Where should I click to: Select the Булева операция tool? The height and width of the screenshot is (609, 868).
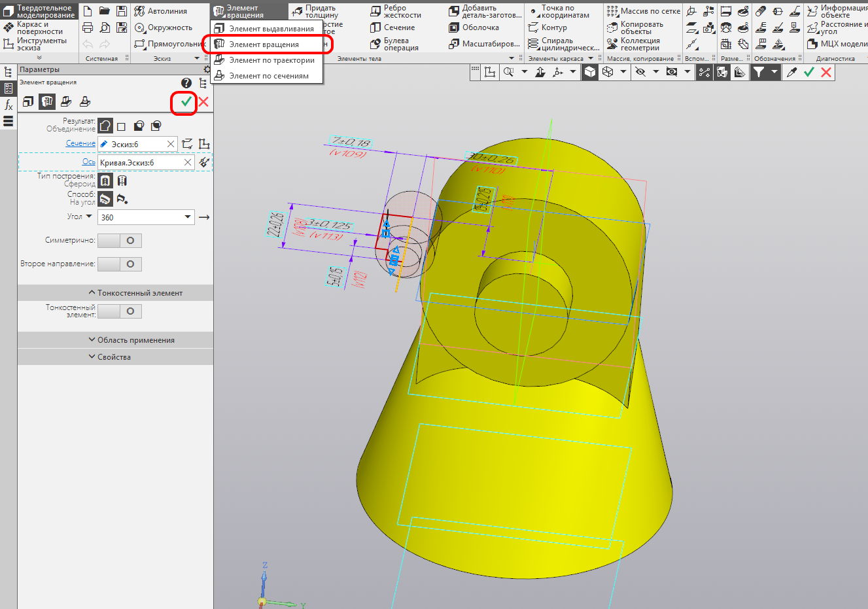click(394, 44)
